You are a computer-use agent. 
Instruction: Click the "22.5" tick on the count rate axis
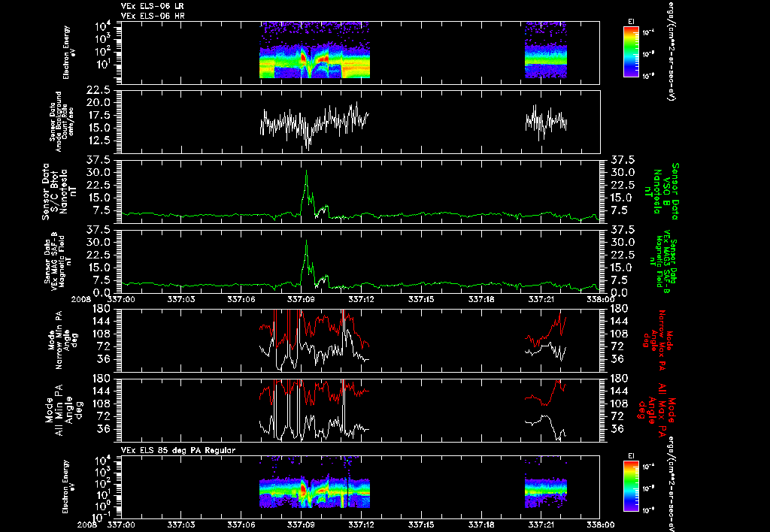point(100,90)
